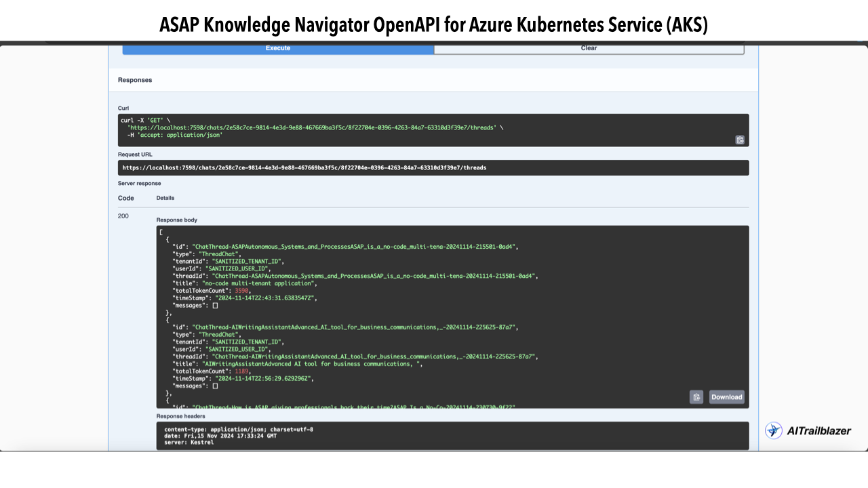
Task: Click the first thread's id starting ChatThread-ASAPAutonomous
Action: 355,247
